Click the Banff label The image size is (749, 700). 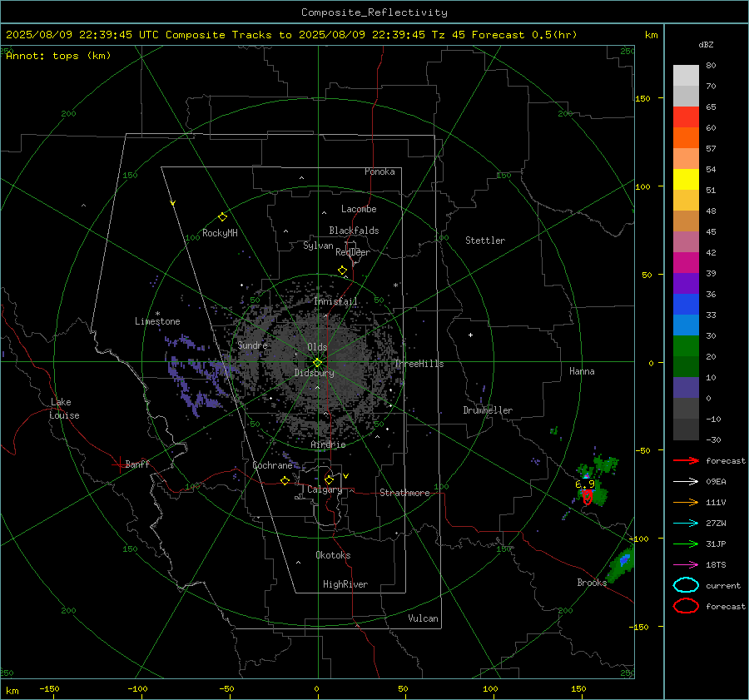(x=137, y=464)
